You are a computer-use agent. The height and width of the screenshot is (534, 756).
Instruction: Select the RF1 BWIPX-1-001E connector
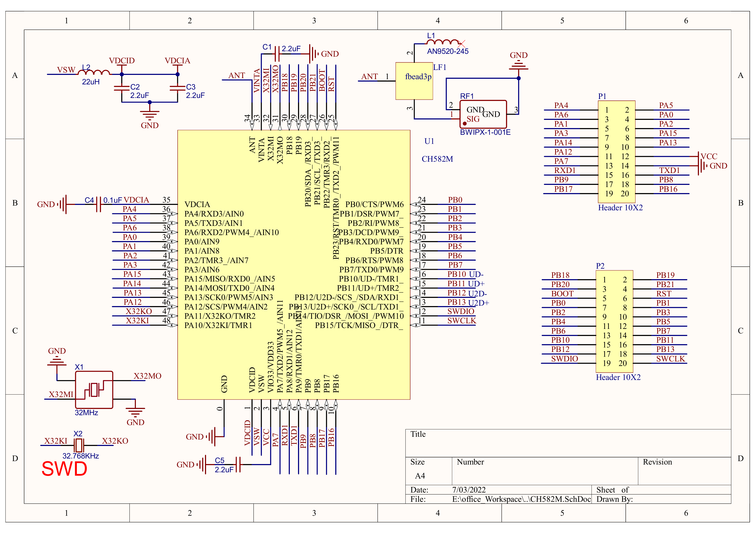click(483, 114)
